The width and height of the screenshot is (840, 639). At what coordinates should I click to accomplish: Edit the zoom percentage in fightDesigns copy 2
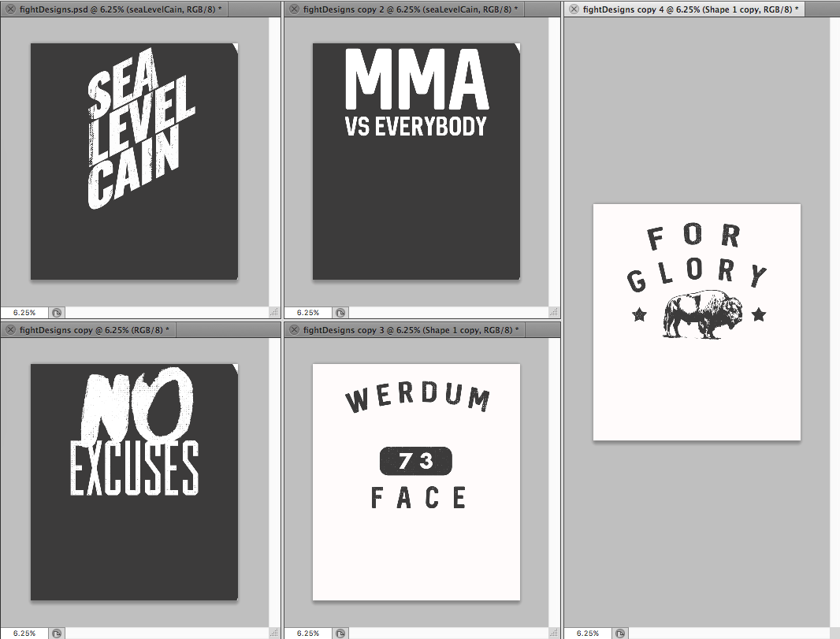coord(308,312)
